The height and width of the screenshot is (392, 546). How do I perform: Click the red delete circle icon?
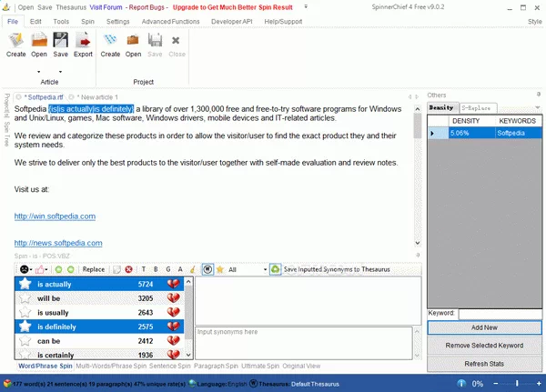tap(128, 269)
